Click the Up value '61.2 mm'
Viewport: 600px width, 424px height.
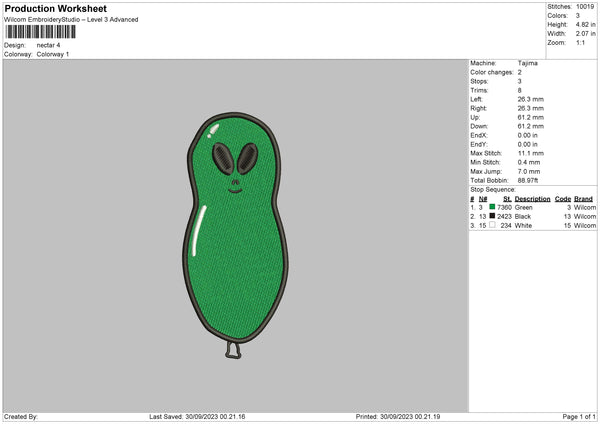tap(531, 117)
